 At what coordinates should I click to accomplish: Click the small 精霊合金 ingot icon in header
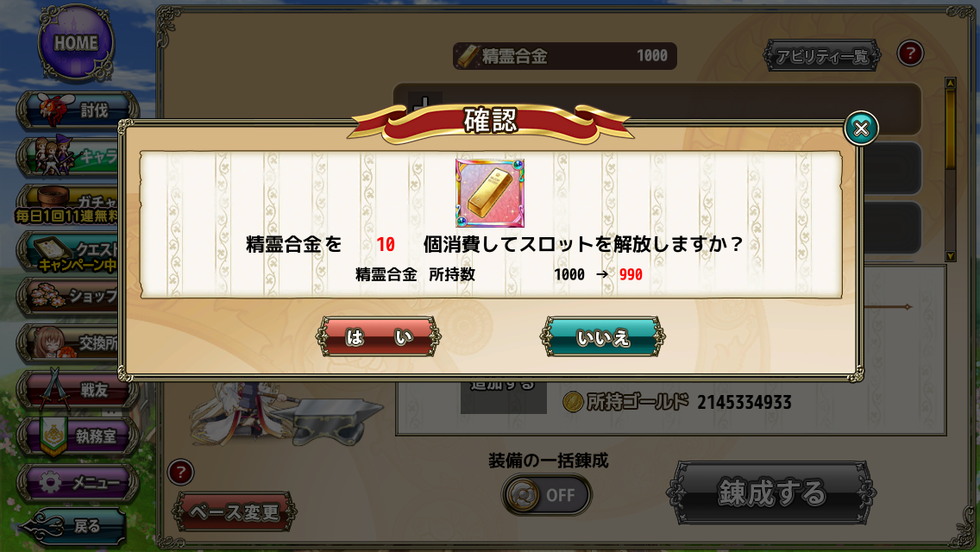coord(468,56)
